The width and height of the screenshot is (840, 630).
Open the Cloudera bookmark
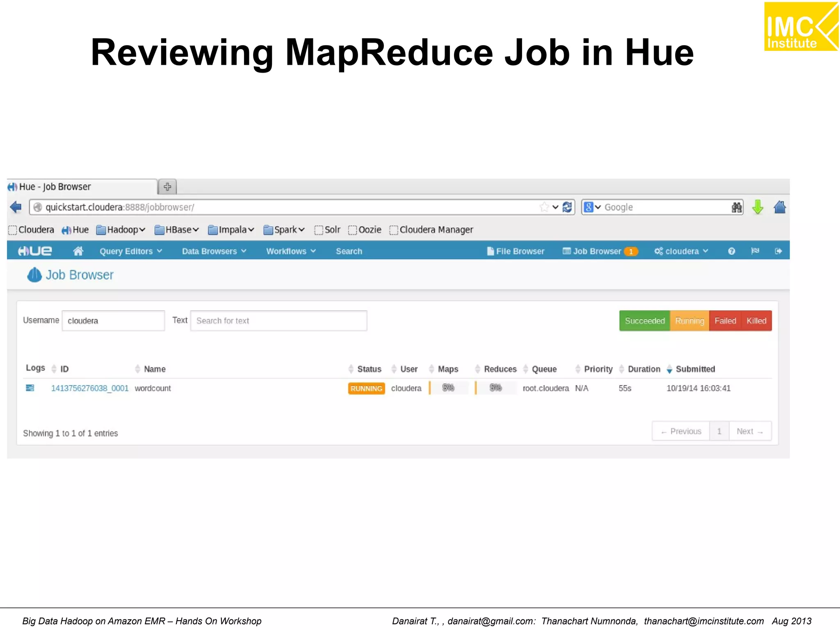31,230
